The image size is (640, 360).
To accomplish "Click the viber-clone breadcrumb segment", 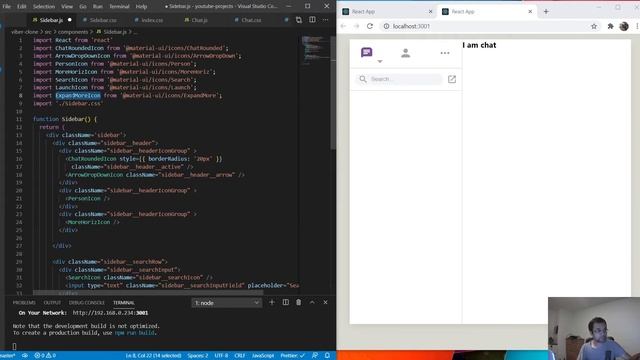I will coord(24,32).
